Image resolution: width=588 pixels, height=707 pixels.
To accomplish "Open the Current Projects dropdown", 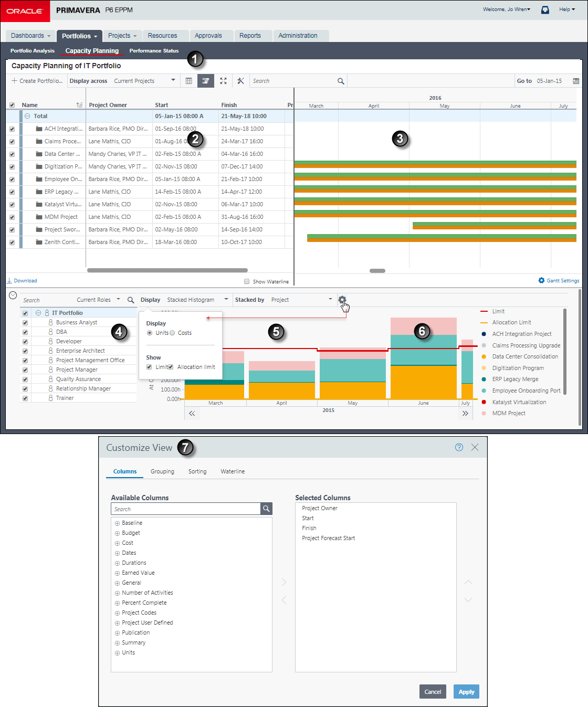I will (144, 81).
